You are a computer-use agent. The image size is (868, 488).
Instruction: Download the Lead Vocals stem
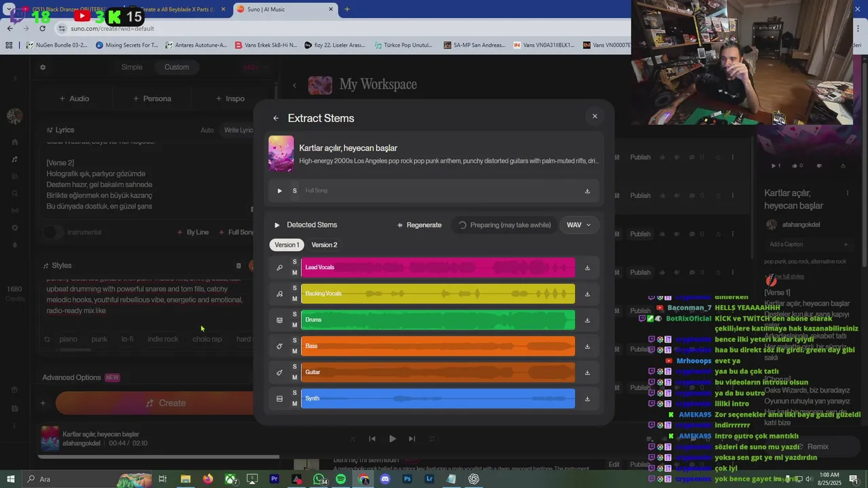pos(587,267)
